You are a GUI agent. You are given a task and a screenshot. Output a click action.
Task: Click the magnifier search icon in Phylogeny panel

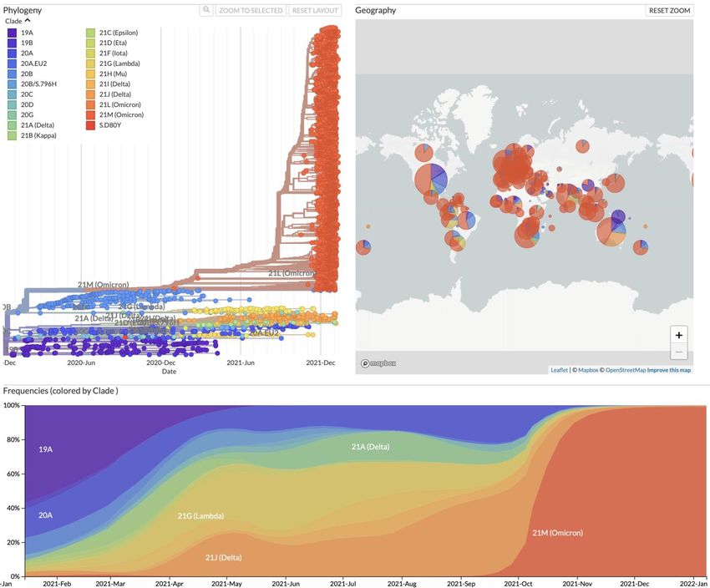(207, 10)
